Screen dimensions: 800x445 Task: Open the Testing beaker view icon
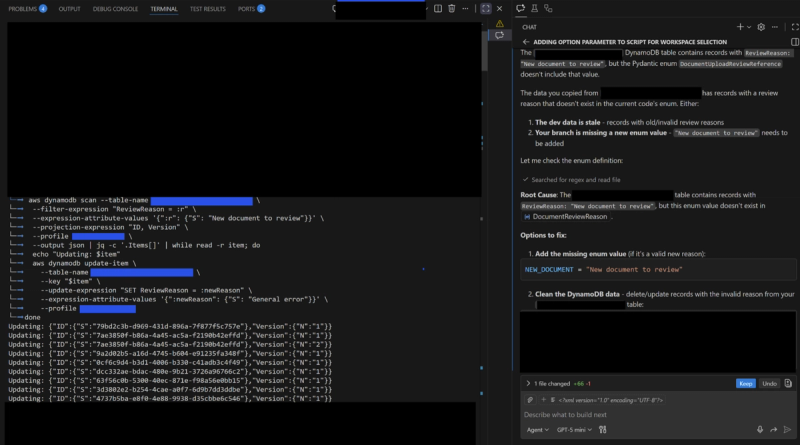534,8
